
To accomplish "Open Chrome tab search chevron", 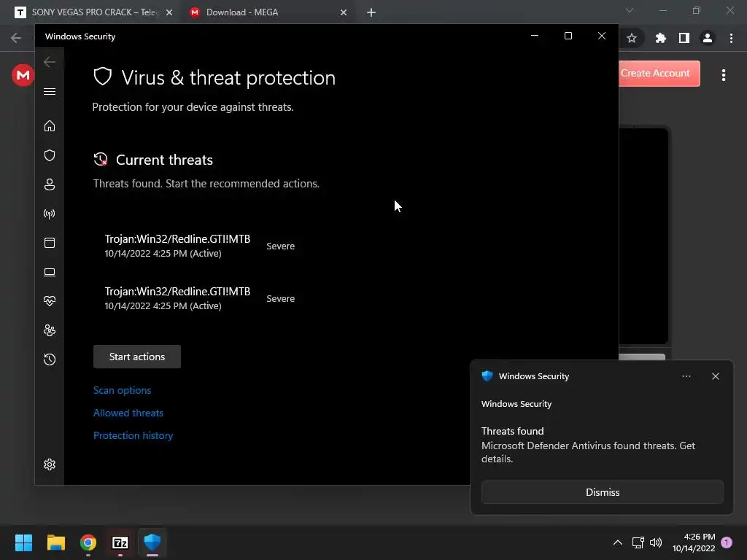I will (x=630, y=10).
